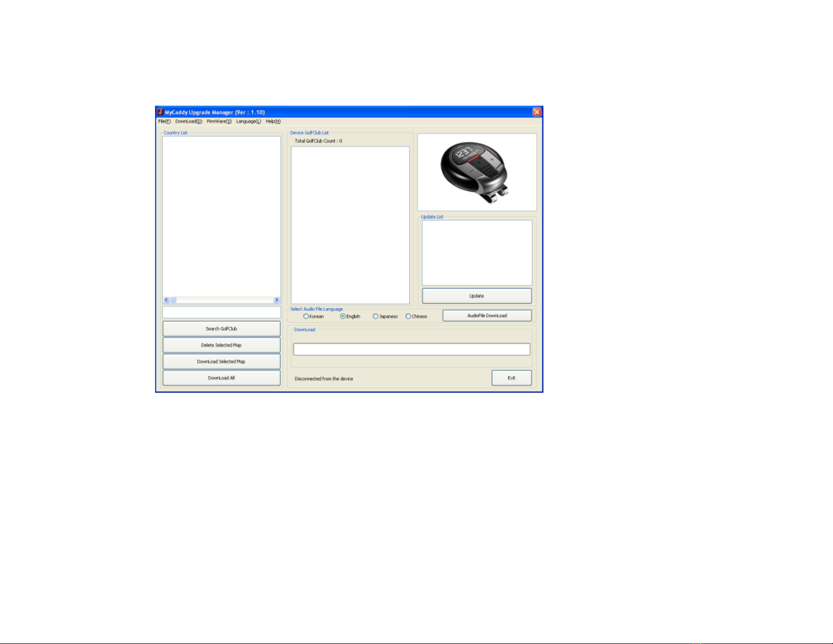Image resolution: width=833 pixels, height=644 pixels.
Task: Exit the Upgrade Manager via Exit button
Action: [511, 378]
